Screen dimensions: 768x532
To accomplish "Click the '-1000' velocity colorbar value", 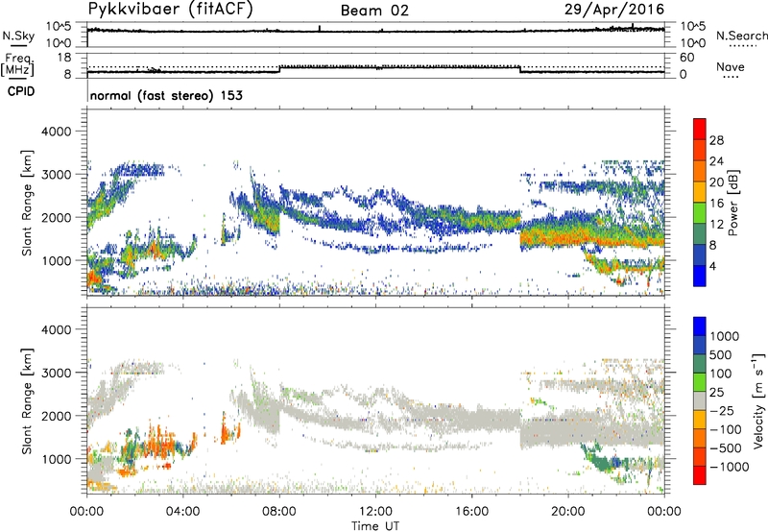I will click(x=729, y=467).
